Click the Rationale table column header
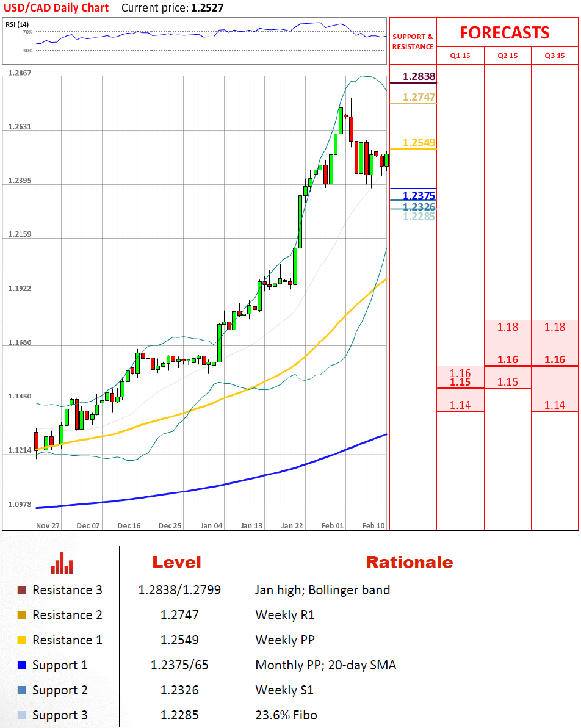581x728 pixels. pos(409,562)
